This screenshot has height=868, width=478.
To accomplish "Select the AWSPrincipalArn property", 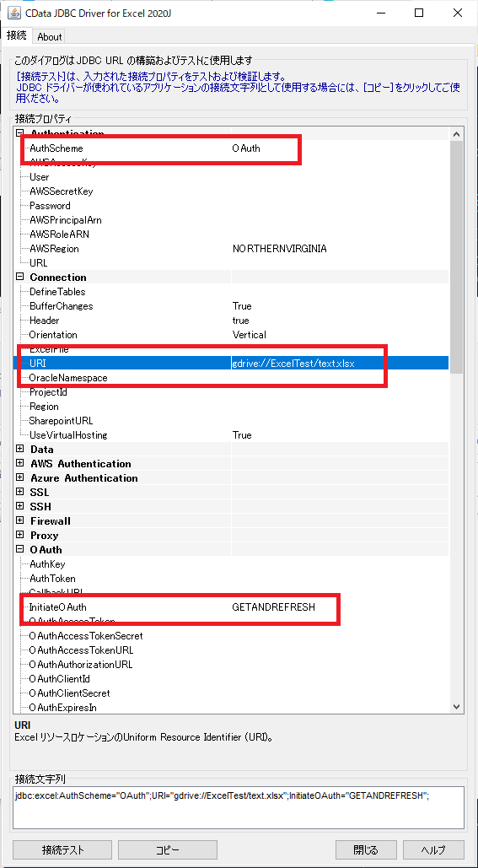I will point(231,220).
